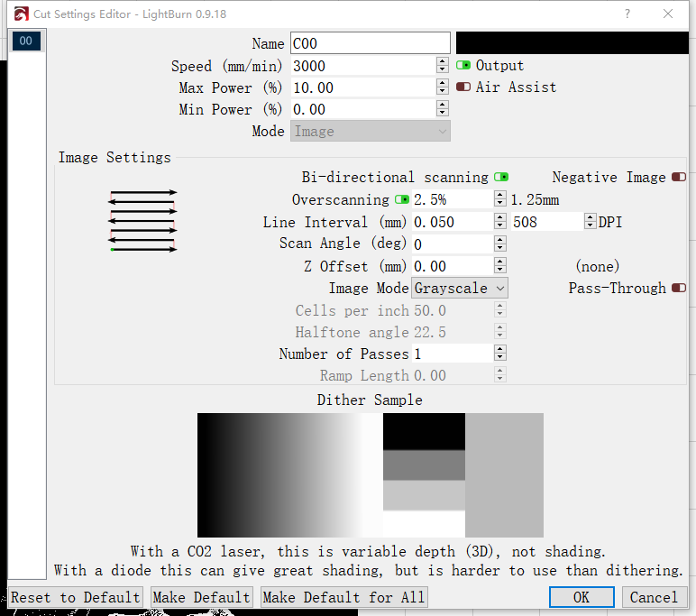Image resolution: width=696 pixels, height=616 pixels.
Task: Toggle the Pass-Through switch
Action: coord(679,289)
